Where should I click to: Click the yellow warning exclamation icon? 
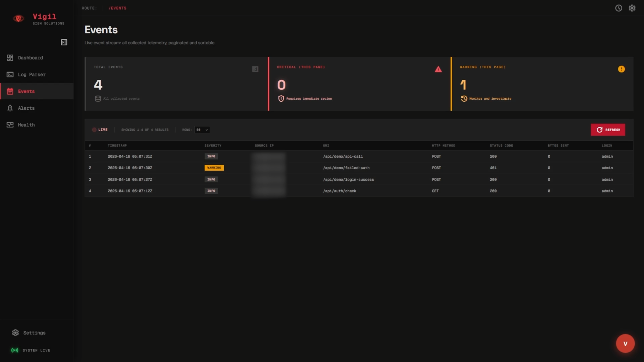coord(621,69)
